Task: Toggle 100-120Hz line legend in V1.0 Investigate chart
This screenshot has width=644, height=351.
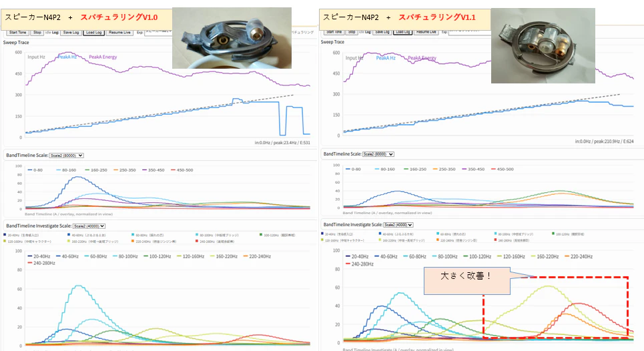Action: [157, 257]
